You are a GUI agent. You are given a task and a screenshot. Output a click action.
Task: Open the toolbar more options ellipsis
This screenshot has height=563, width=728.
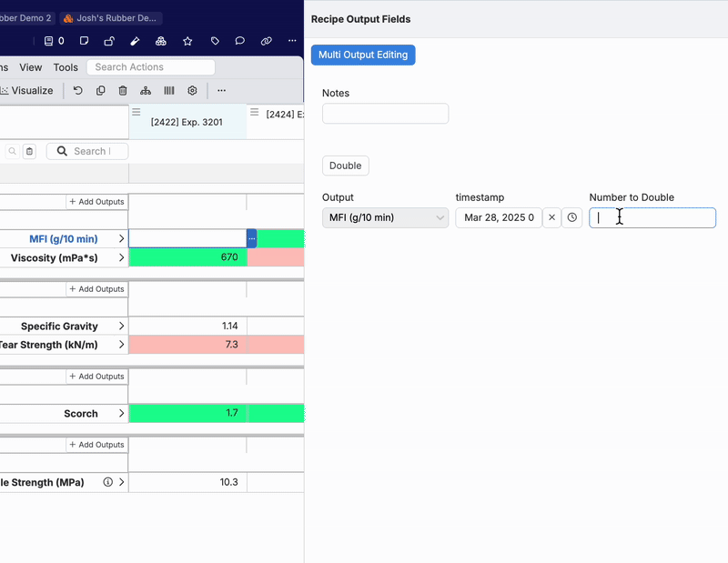tap(221, 91)
